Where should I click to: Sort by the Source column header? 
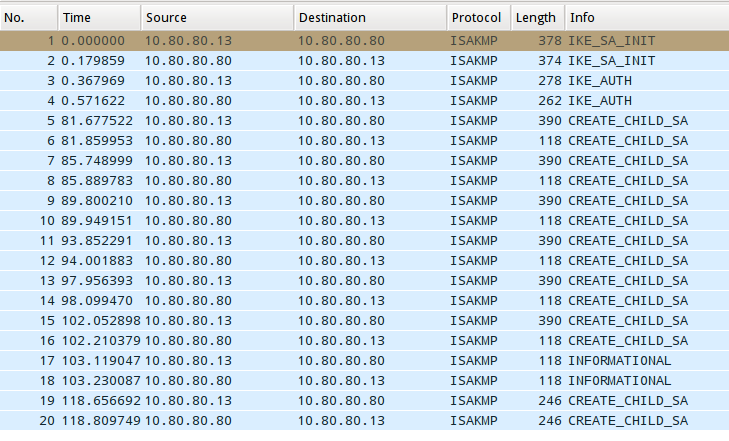(217, 18)
